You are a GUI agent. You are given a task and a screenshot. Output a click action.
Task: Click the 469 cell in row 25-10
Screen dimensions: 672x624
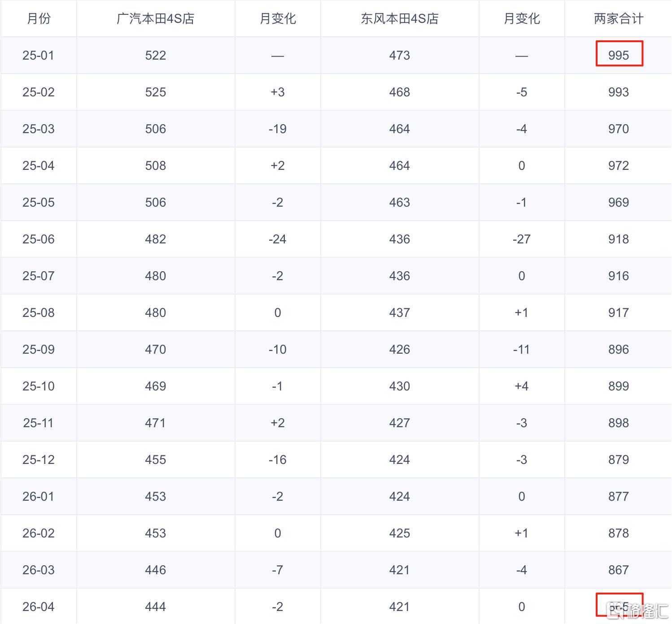click(156, 386)
